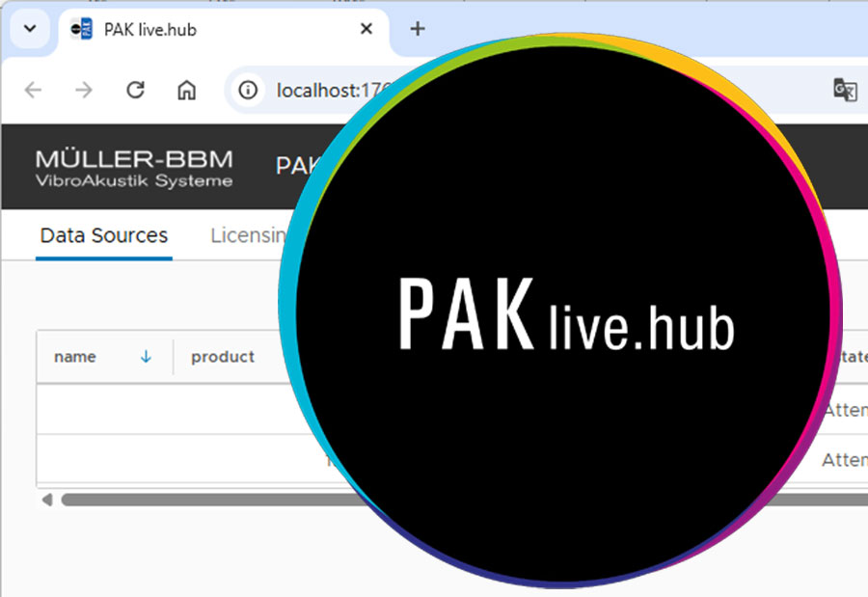868x597 pixels.
Task: Open the translate page icon
Action: click(845, 91)
